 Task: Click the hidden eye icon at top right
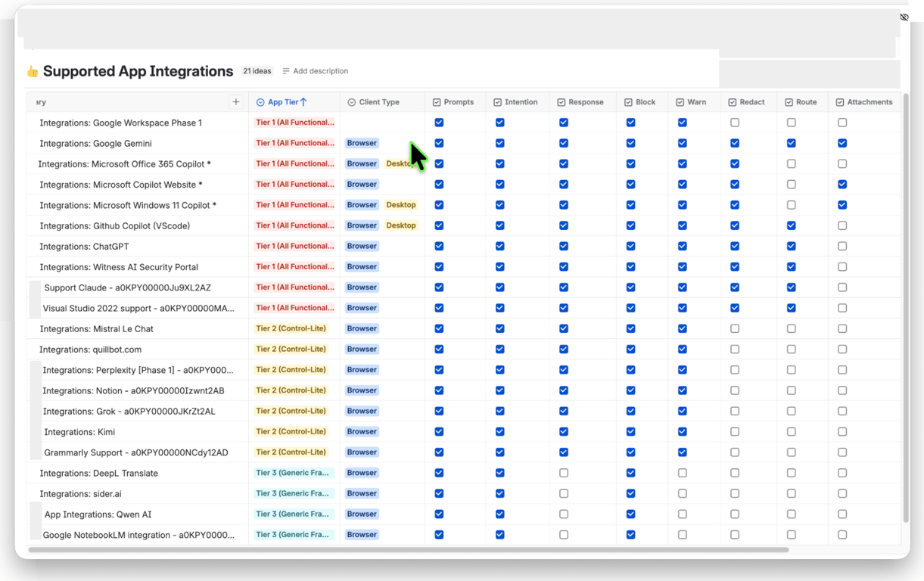pos(904,17)
